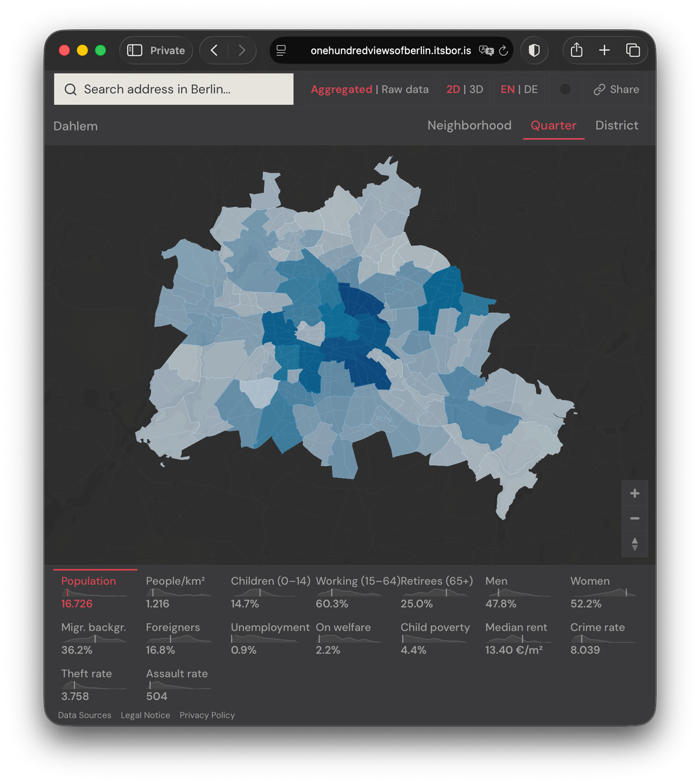Screen dimensions: 700x784
Task: Open the Safari share sheet icon
Action: 576,51
